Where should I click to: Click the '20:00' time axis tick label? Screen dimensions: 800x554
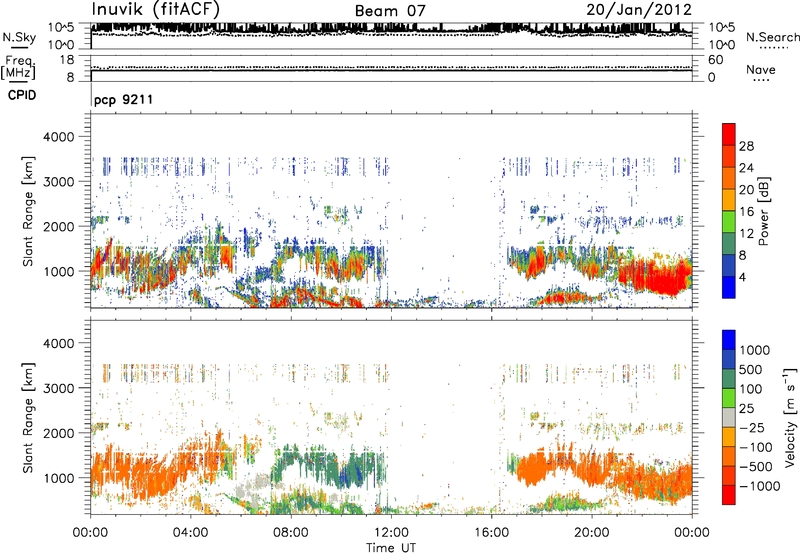click(591, 533)
